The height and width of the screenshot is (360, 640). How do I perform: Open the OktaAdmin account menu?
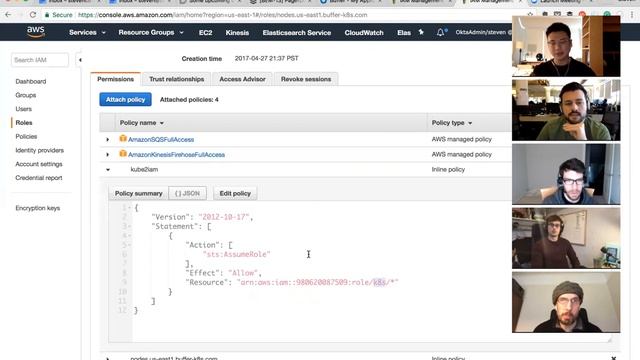(x=483, y=32)
